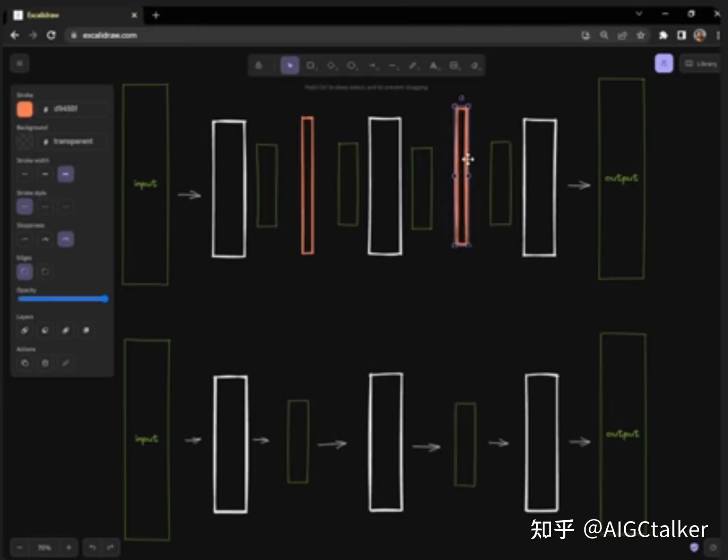Click the Undo button
The height and width of the screenshot is (560, 728).
click(x=92, y=547)
